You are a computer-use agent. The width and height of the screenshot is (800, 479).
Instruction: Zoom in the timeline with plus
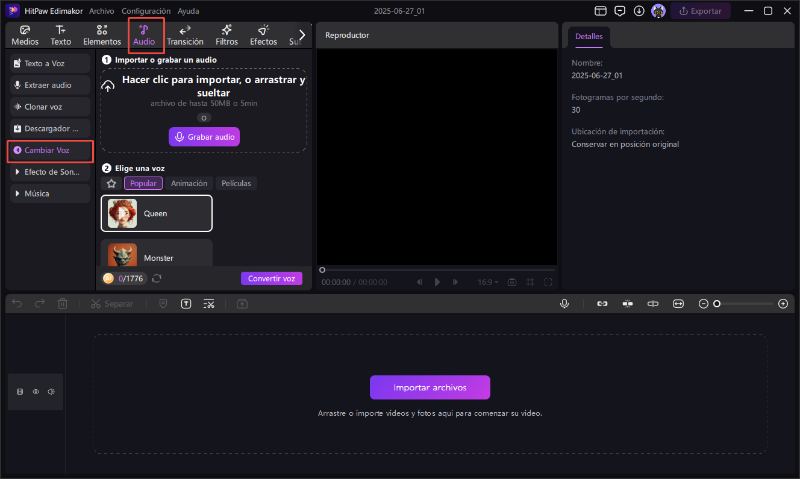783,304
